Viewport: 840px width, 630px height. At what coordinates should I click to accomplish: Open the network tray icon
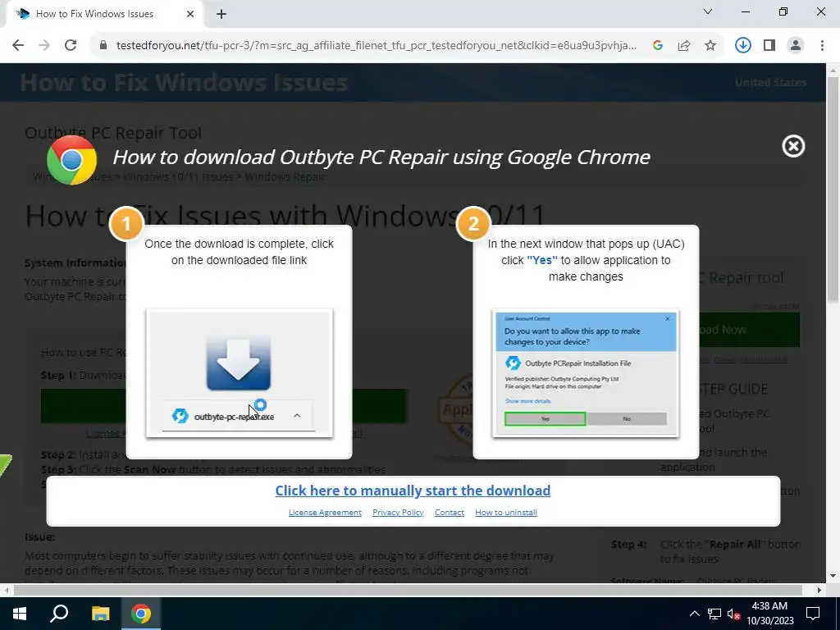point(714,614)
